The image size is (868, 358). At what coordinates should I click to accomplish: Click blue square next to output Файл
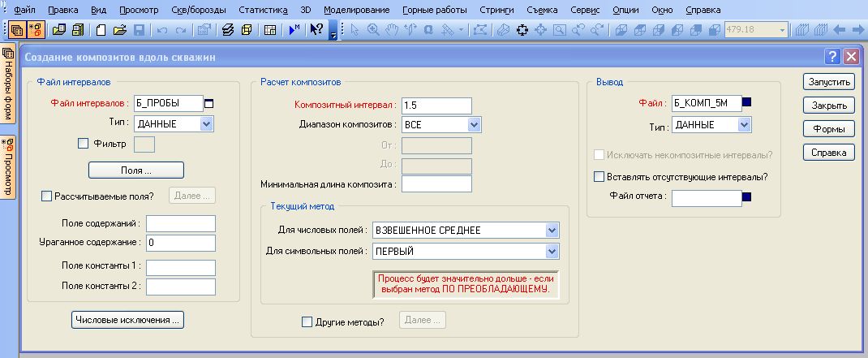[x=747, y=102]
